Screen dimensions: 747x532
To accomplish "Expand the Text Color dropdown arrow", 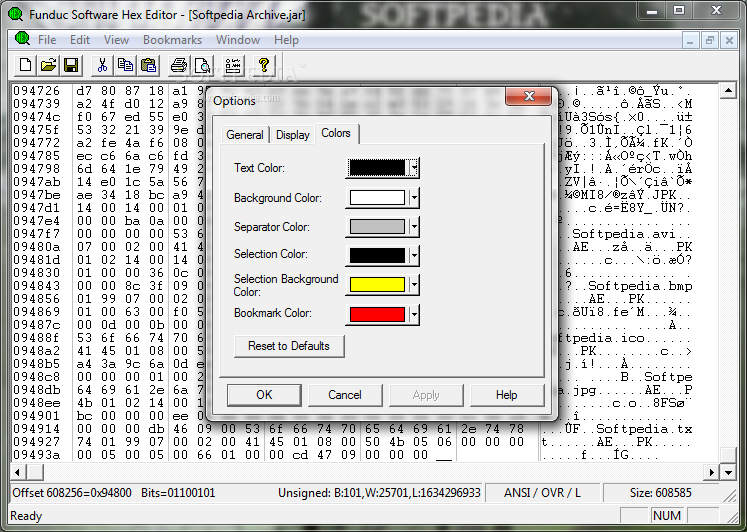I will point(414,168).
